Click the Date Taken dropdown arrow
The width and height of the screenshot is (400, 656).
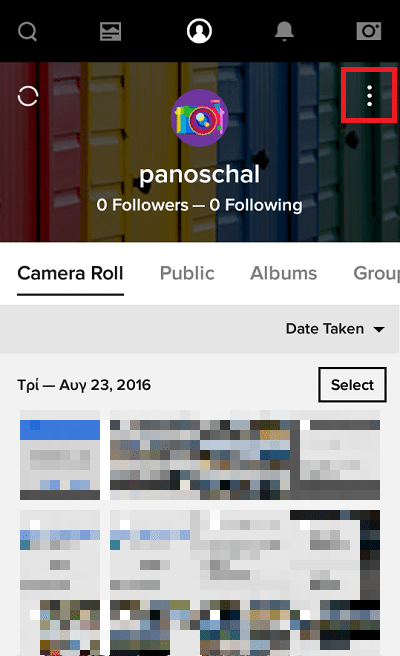click(x=379, y=329)
